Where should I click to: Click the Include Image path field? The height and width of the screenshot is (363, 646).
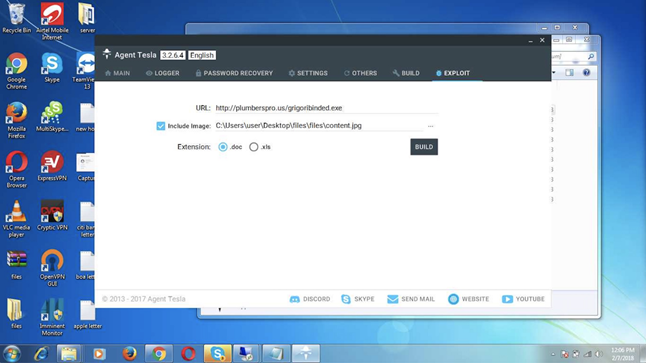point(319,126)
